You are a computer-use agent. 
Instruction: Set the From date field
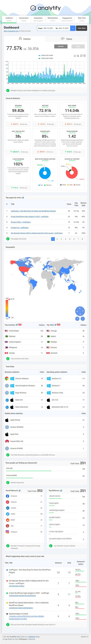point(48,28)
